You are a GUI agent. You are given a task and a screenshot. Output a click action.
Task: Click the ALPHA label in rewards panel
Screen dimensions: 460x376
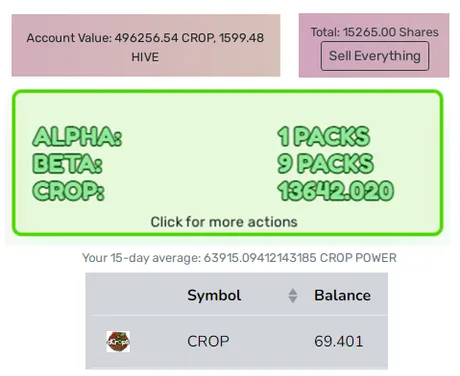77,136
